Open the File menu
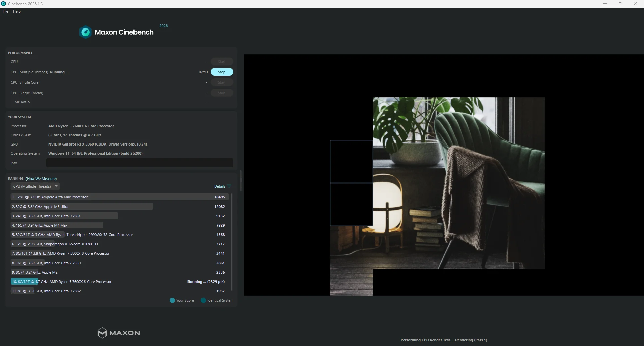644x346 pixels. 5,11
